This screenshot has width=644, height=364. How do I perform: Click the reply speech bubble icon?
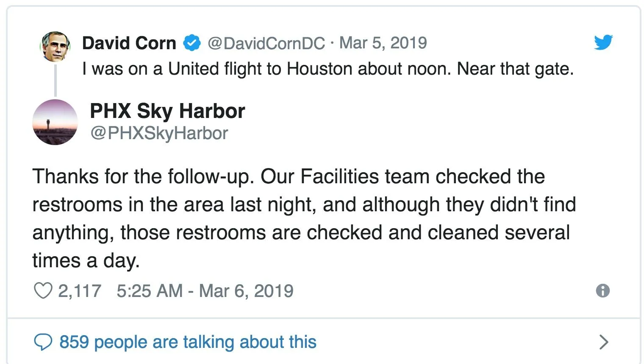click(43, 342)
